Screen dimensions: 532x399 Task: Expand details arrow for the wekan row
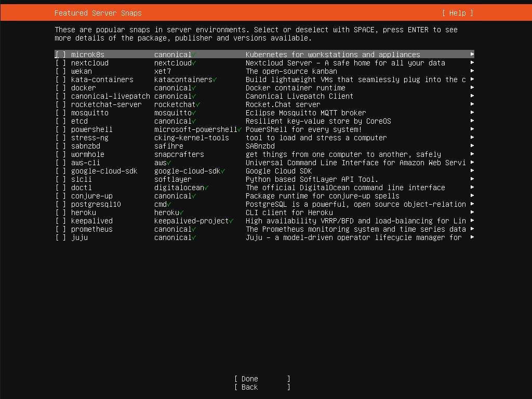pos(472,71)
